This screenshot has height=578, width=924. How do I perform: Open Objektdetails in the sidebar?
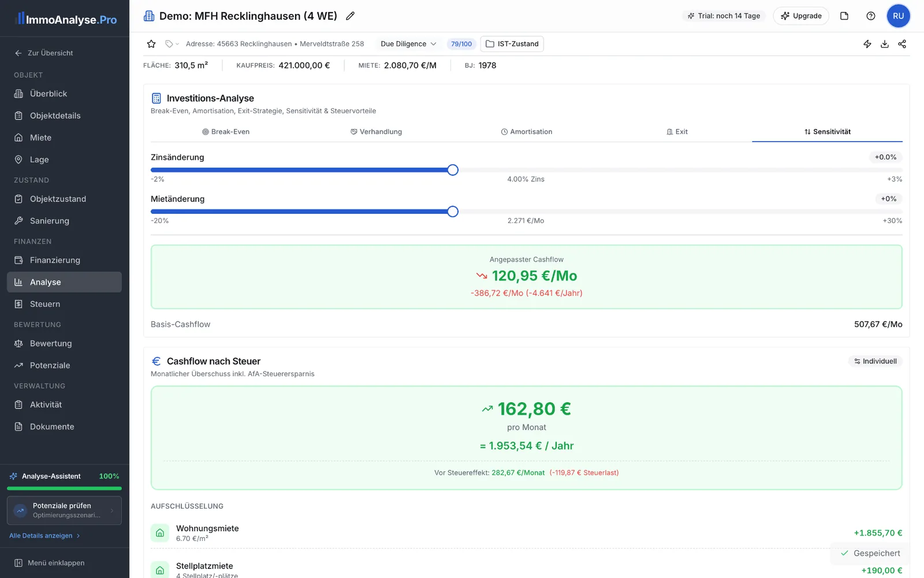point(64,116)
